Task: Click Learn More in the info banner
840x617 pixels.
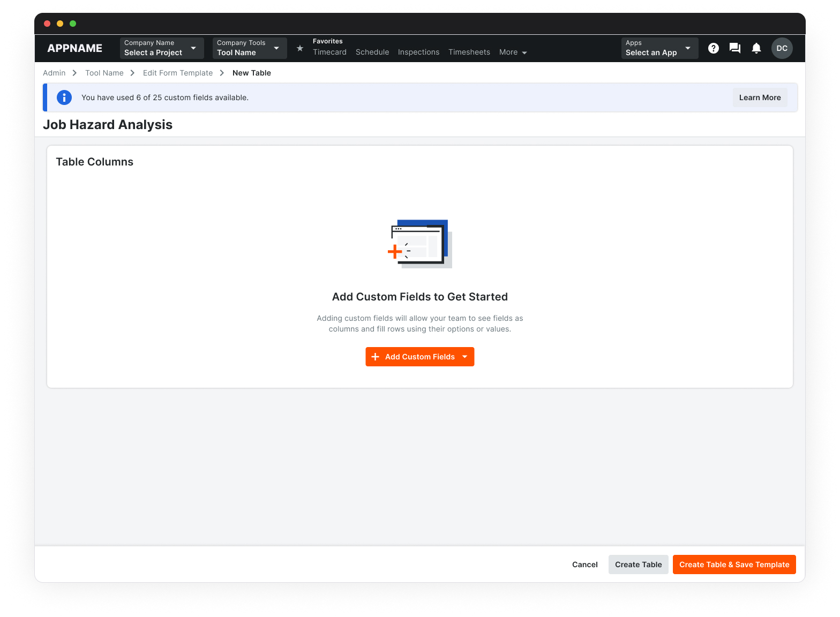Action: (x=760, y=97)
